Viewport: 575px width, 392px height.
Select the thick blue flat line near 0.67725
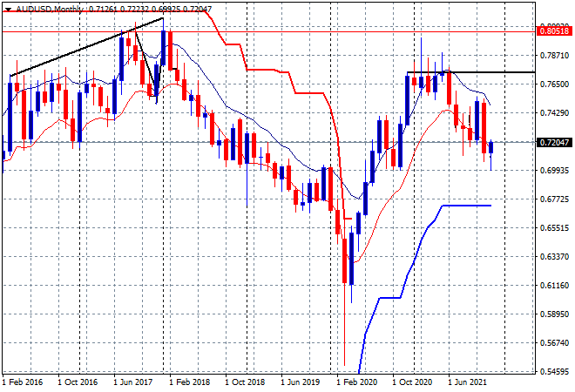[466, 206]
